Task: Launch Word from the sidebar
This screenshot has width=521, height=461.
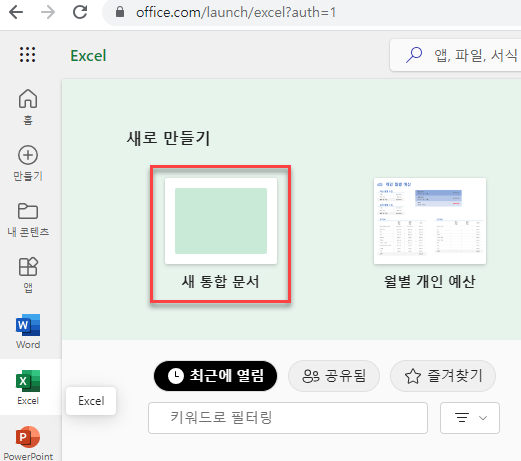Action: (x=28, y=331)
